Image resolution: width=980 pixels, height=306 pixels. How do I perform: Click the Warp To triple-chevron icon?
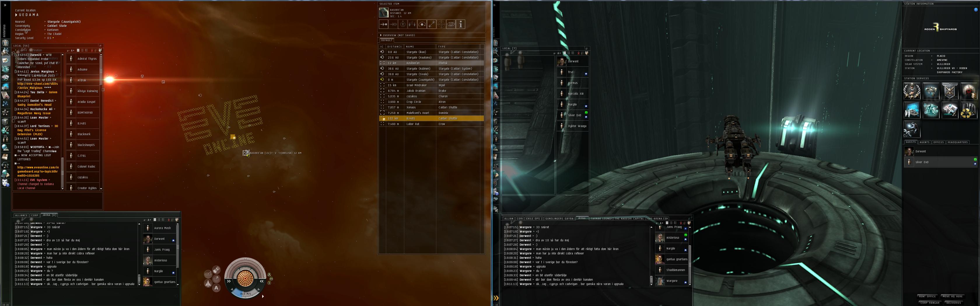tap(393, 24)
